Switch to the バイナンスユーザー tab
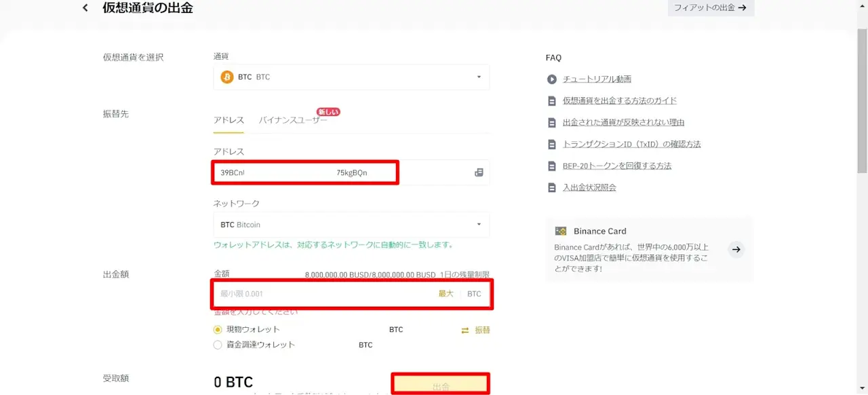This screenshot has width=868, height=395. (293, 120)
